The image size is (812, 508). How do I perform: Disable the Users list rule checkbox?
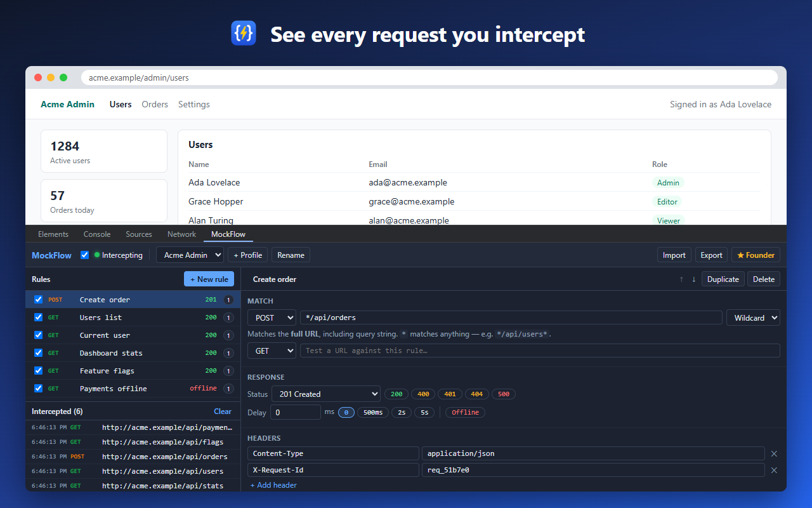tap(38, 317)
